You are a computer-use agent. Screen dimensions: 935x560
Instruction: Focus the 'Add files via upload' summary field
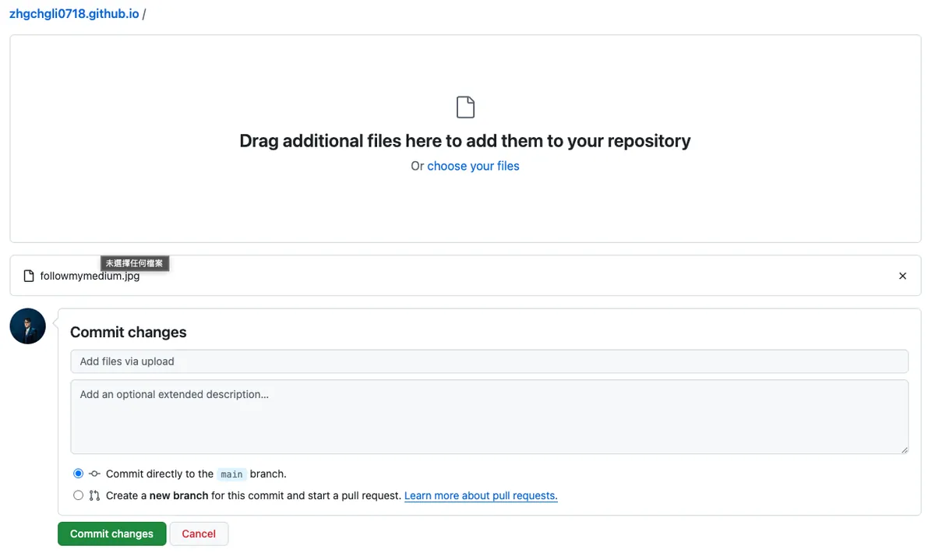point(489,361)
